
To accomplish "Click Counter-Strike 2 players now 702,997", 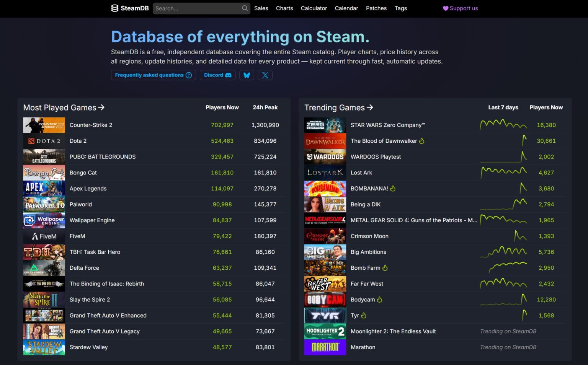I will coord(222,125).
